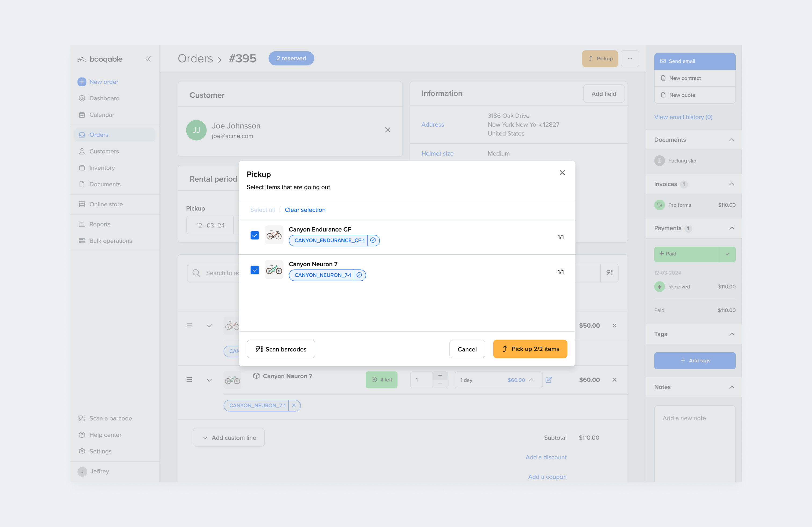Click the Online store sidebar icon
Screen dimensions: 812x527
82,204
